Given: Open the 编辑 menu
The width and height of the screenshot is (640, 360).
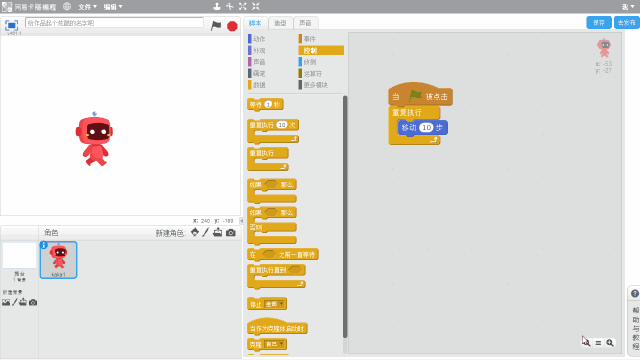Looking at the screenshot, I should [113, 7].
